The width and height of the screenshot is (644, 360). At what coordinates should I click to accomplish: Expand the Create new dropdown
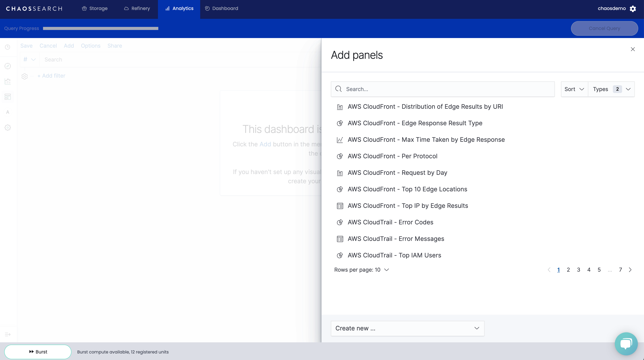tap(407, 328)
